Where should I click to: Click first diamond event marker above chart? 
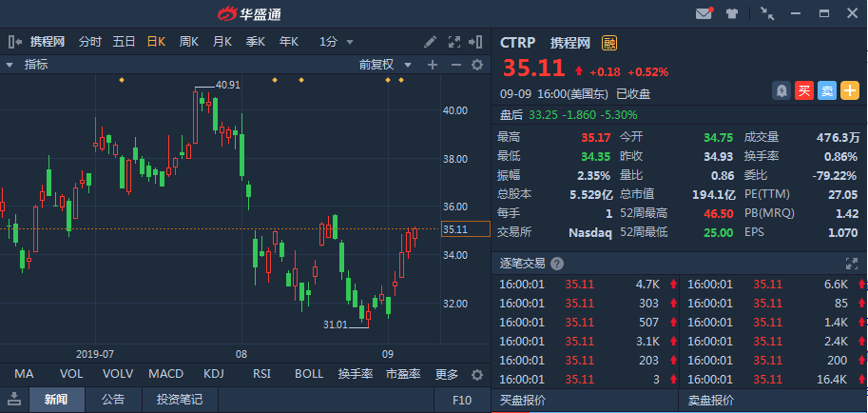[122, 80]
